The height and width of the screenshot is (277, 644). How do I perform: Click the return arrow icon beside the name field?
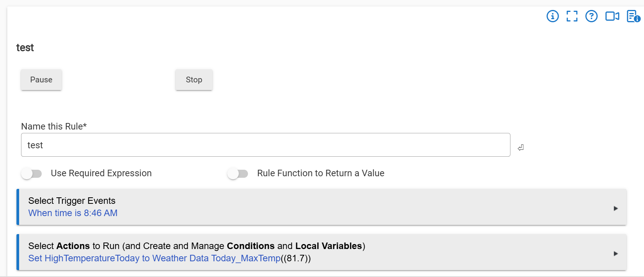click(x=520, y=148)
